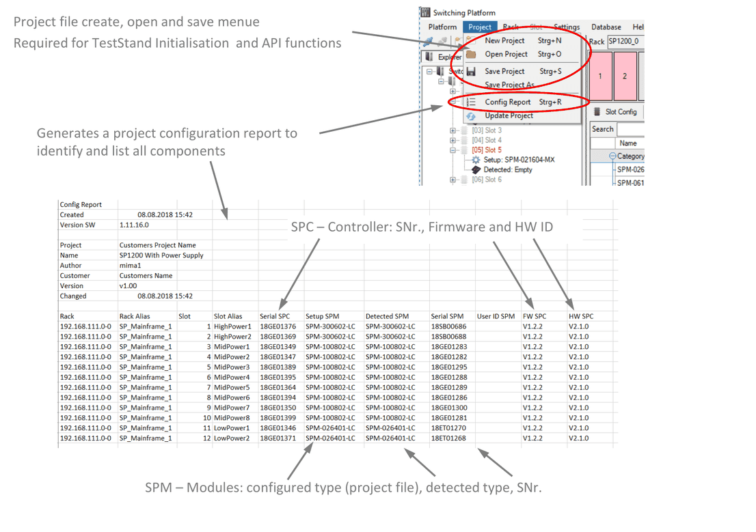Collapse the root node in Explorer tree

tap(429, 71)
